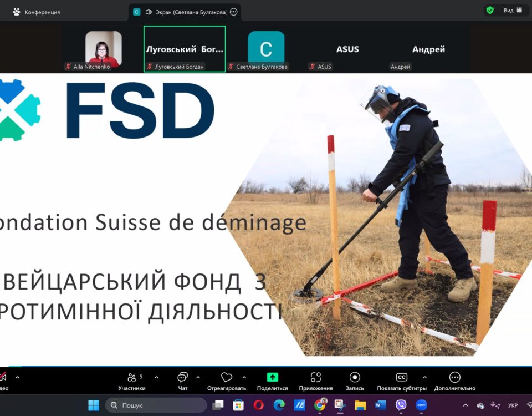Viewport: 532px width, 416px height.
Task: Start recording with Запись
Action: pyautogui.click(x=355, y=378)
